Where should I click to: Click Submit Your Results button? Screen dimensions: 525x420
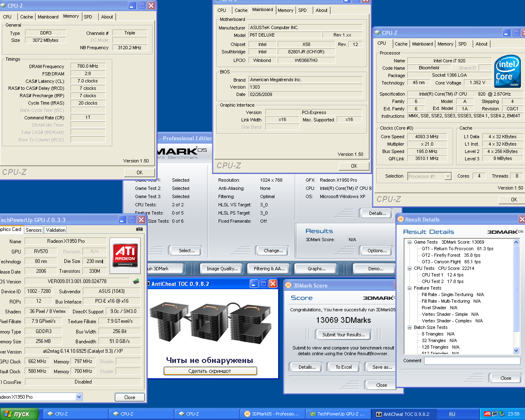click(x=343, y=335)
